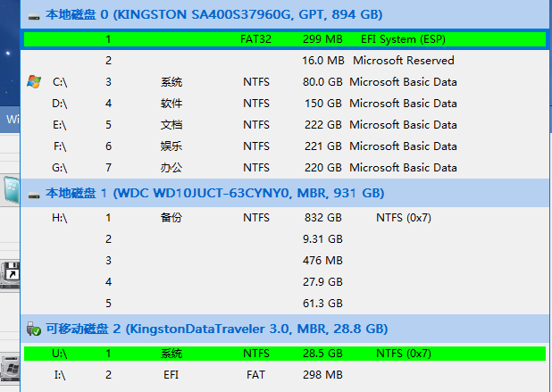Click the 软件 volume label
Screen dimensions: 552x392
(171, 103)
